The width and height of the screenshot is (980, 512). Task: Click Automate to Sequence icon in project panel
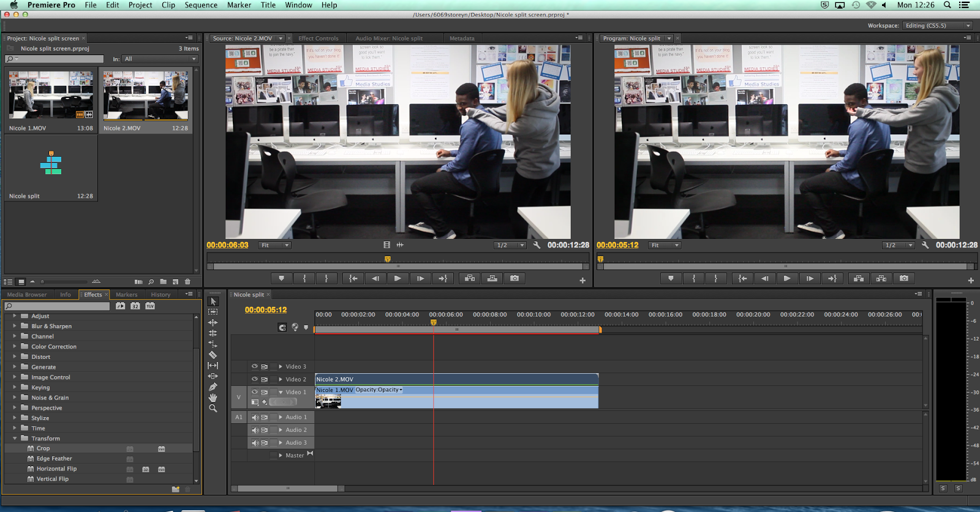(138, 282)
